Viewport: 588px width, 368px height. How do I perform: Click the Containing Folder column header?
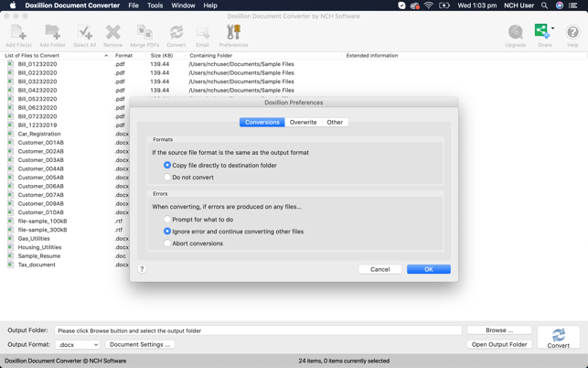point(263,56)
